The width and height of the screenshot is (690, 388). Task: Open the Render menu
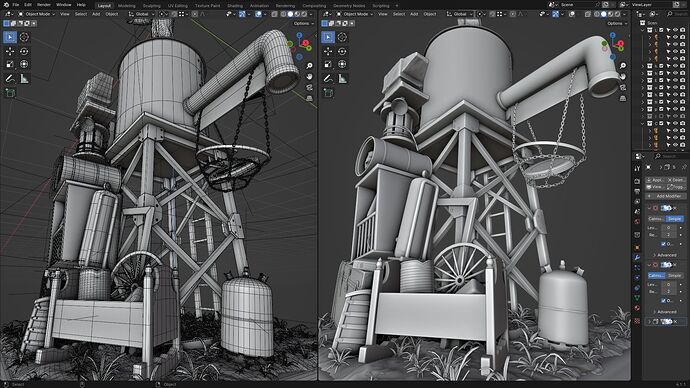[44, 5]
